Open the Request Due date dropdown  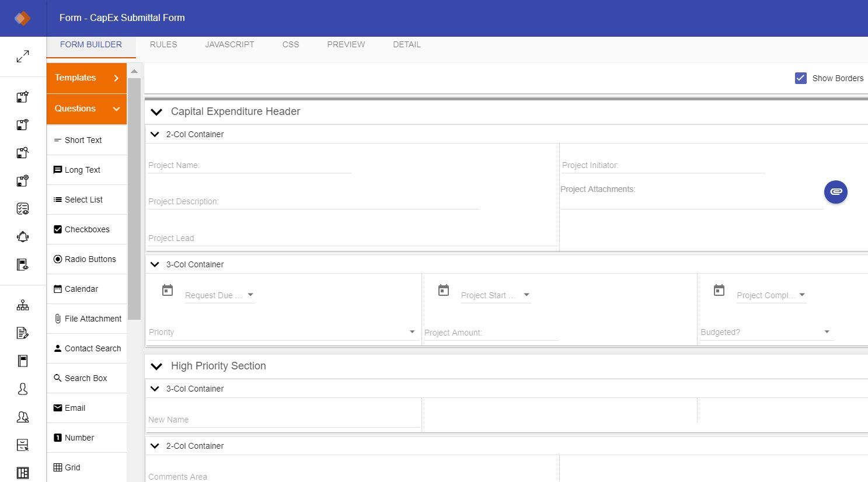point(250,295)
